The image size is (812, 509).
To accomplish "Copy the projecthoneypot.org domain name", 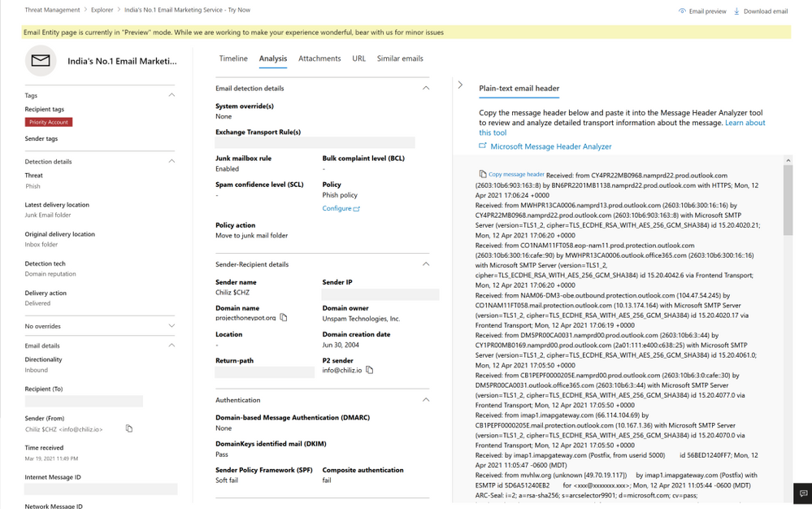I will coord(284,318).
